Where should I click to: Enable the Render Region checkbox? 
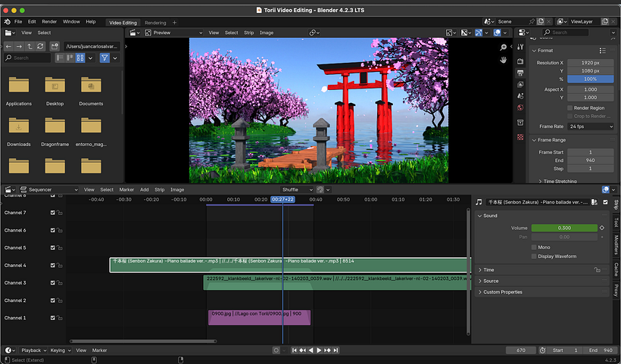[570, 108]
